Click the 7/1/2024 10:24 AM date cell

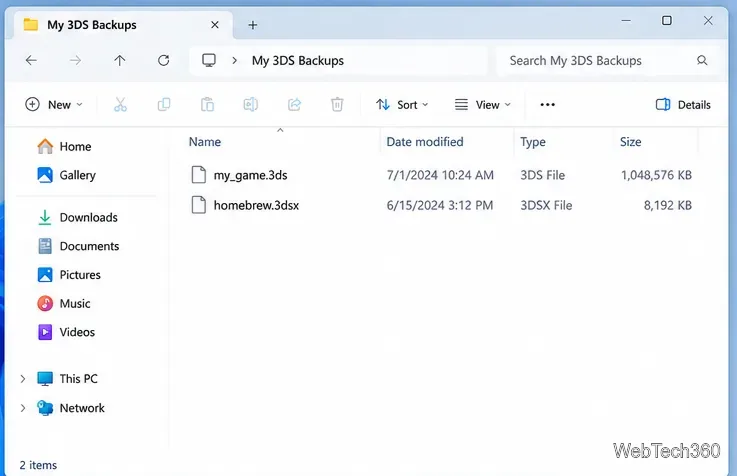[x=440, y=175]
